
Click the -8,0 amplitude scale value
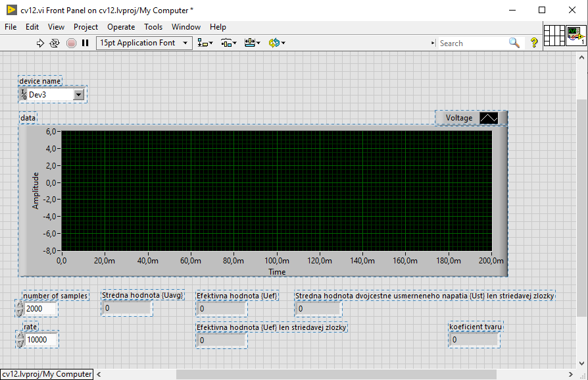pyautogui.click(x=49, y=250)
